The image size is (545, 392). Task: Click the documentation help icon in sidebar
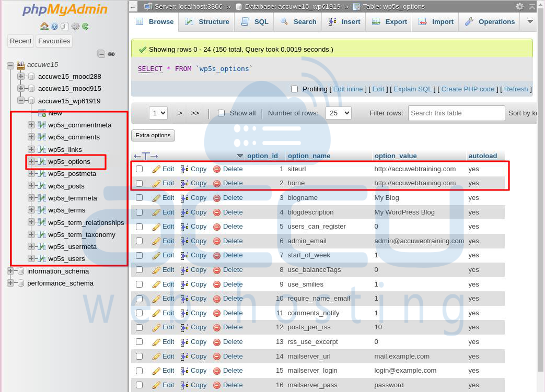pos(54,26)
